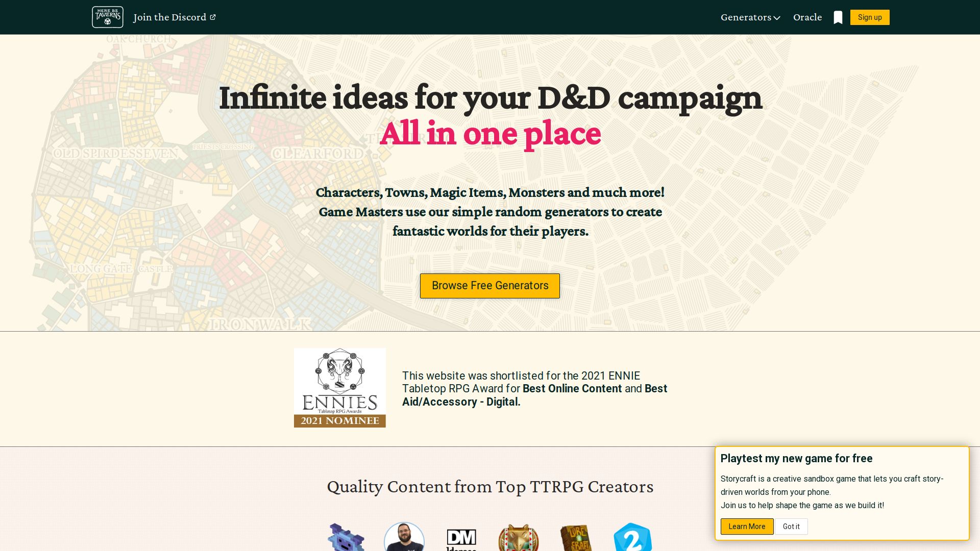Click the Quality Content from Top TTRPG Creators heading
This screenshot has height=551, width=980.
(x=490, y=487)
